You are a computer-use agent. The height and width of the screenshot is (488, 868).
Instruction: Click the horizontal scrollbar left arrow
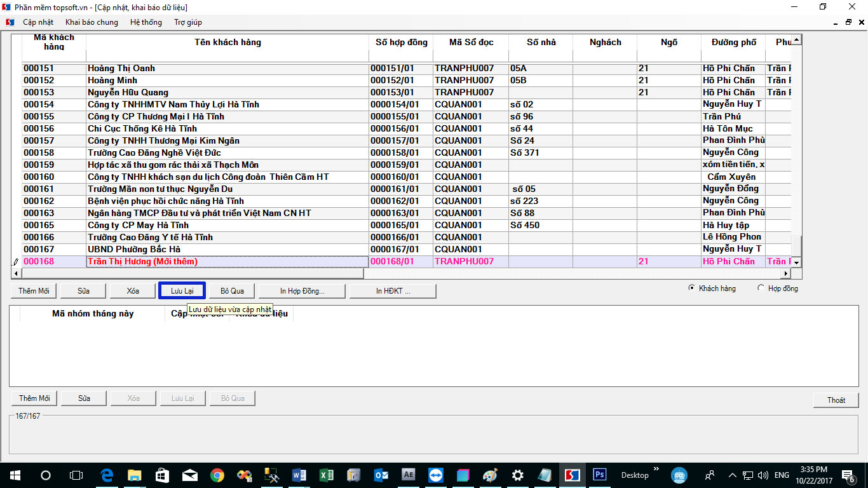point(17,274)
